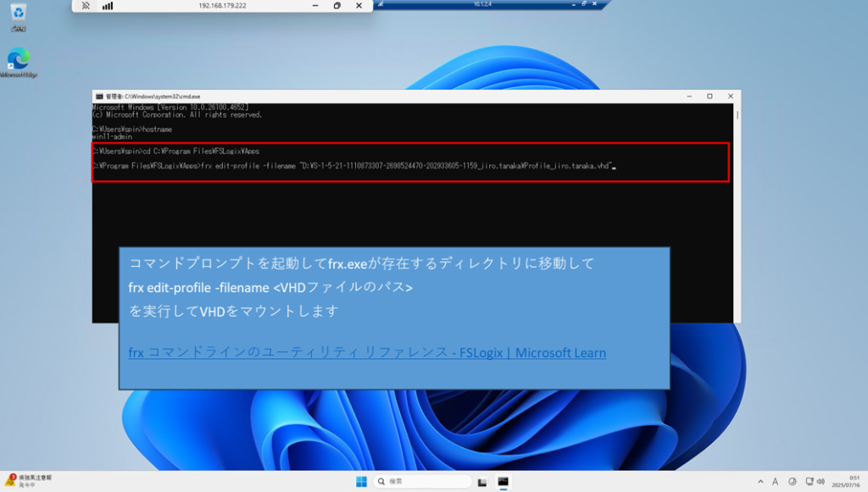Viewport: 868px width, 492px height.
Task: Close the 10.1.2.4 connection bar
Action: click(594, 4)
